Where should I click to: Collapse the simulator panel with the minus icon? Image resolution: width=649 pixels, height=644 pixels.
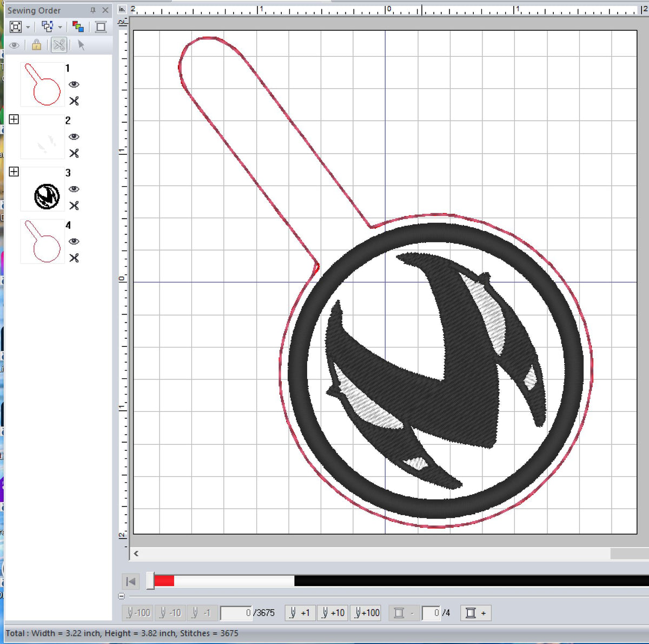pyautogui.click(x=122, y=596)
